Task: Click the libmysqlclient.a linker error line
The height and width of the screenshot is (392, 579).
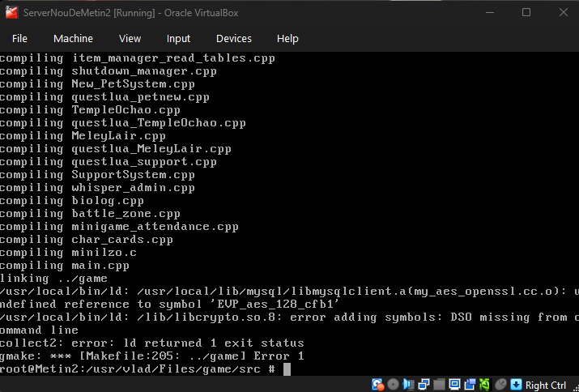Action: pos(290,291)
